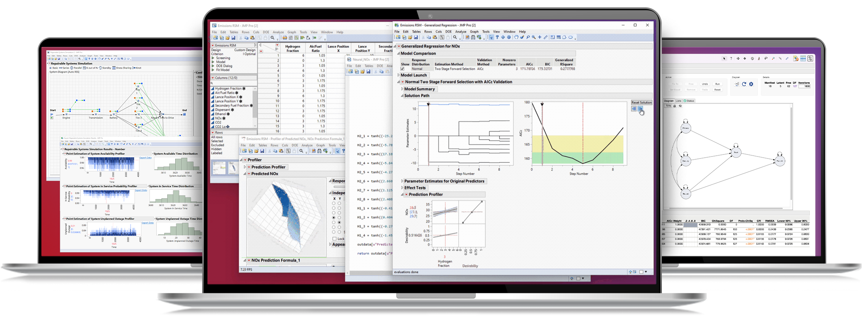Select the NOx column in the Columns list
The image size is (868, 321).
click(218, 118)
